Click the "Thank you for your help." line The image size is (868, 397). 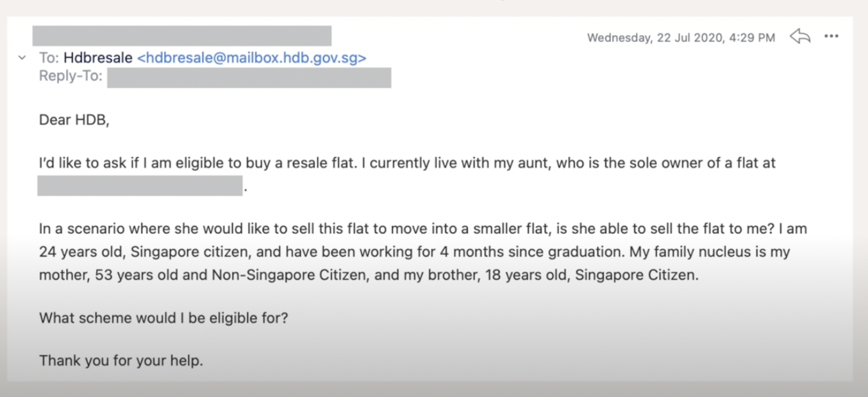[x=121, y=361]
